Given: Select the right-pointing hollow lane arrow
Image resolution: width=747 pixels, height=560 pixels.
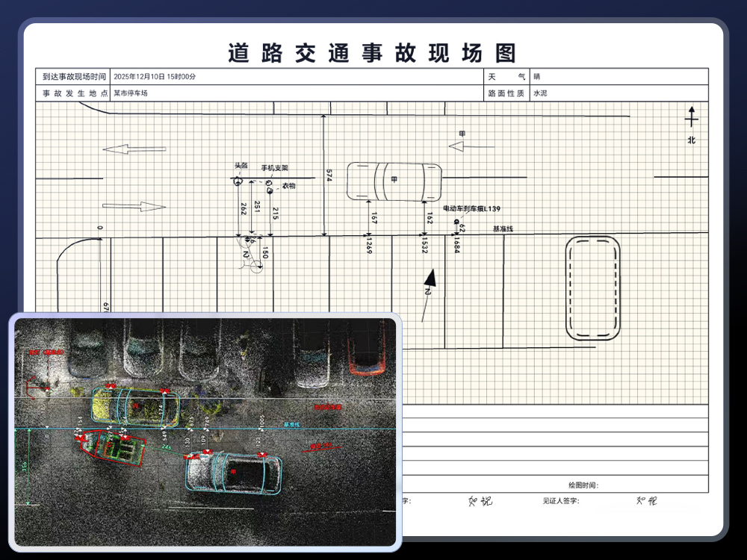Looking at the screenshot, I should click(x=134, y=206).
